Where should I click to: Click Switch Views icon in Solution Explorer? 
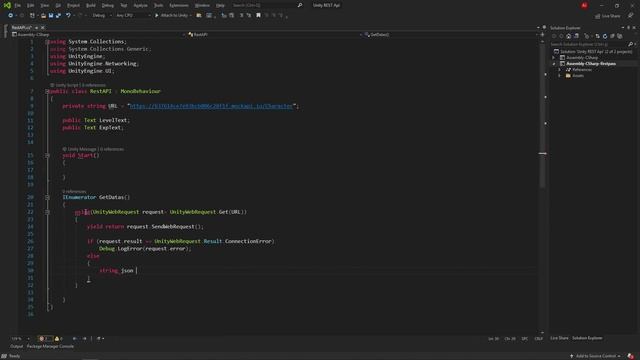click(x=576, y=36)
